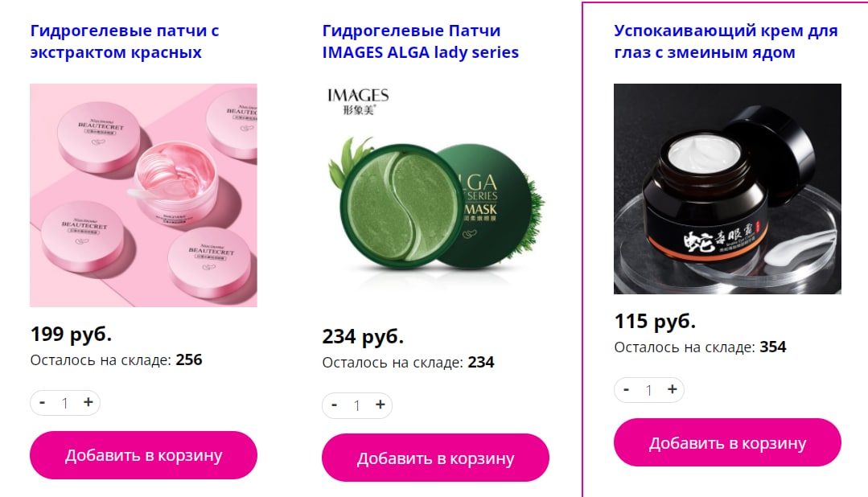Image resolution: width=868 pixels, height=497 pixels.
Task: Increase quantity for IMAGES ALGA patches
Action: (x=381, y=405)
